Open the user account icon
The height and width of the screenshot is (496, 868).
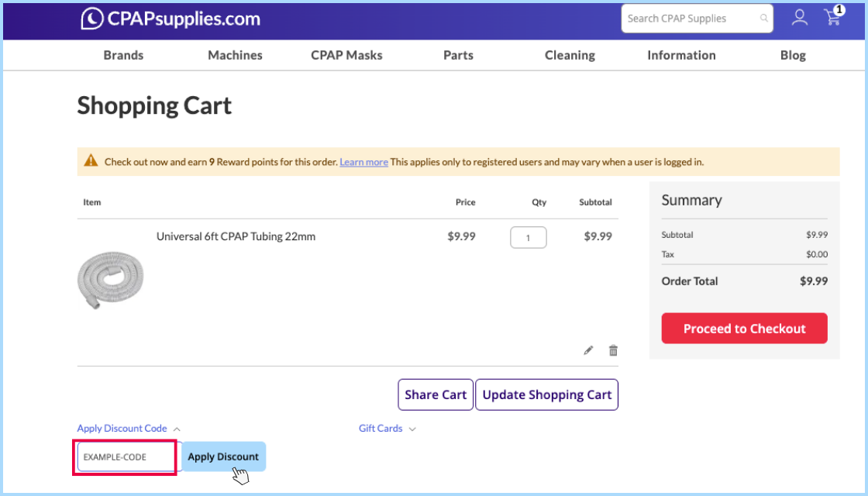coord(799,18)
